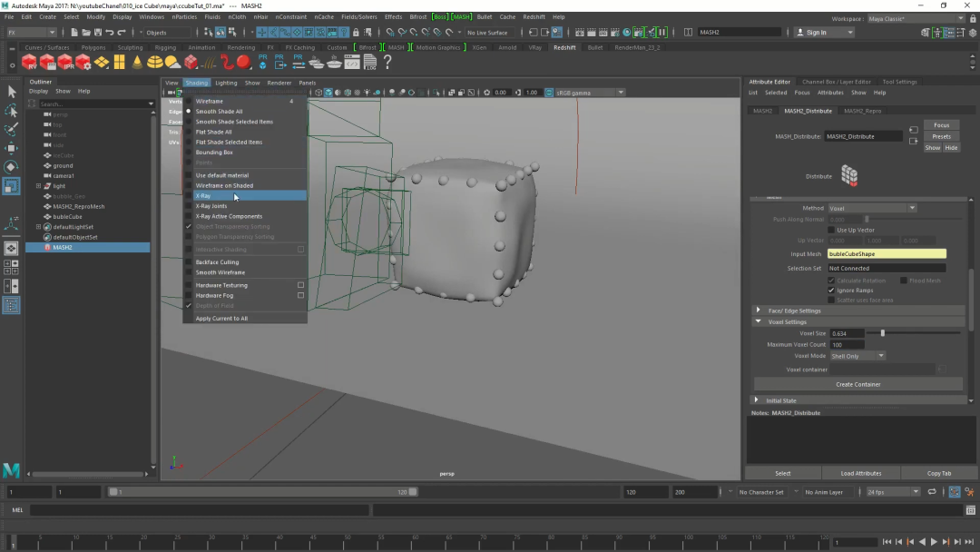This screenshot has width=980, height=552.
Task: Select the Rotate tool in toolbox
Action: (11, 167)
